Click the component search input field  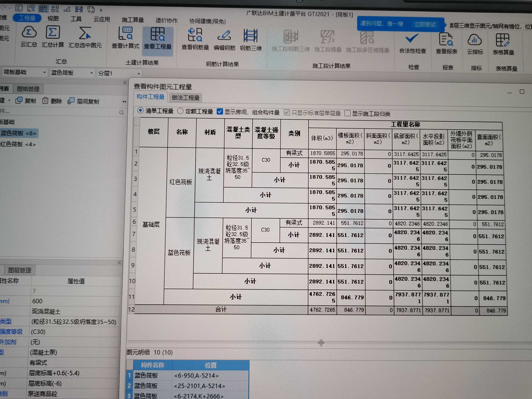pos(59,112)
